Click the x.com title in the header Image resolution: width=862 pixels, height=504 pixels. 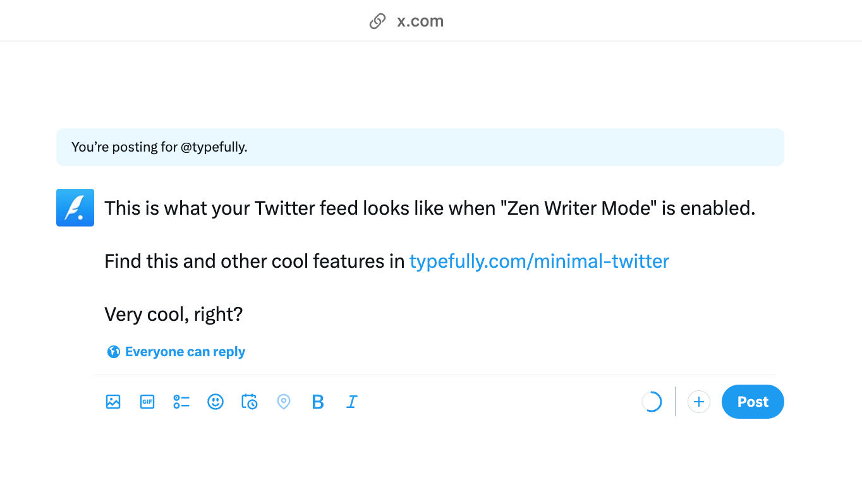[x=420, y=20]
